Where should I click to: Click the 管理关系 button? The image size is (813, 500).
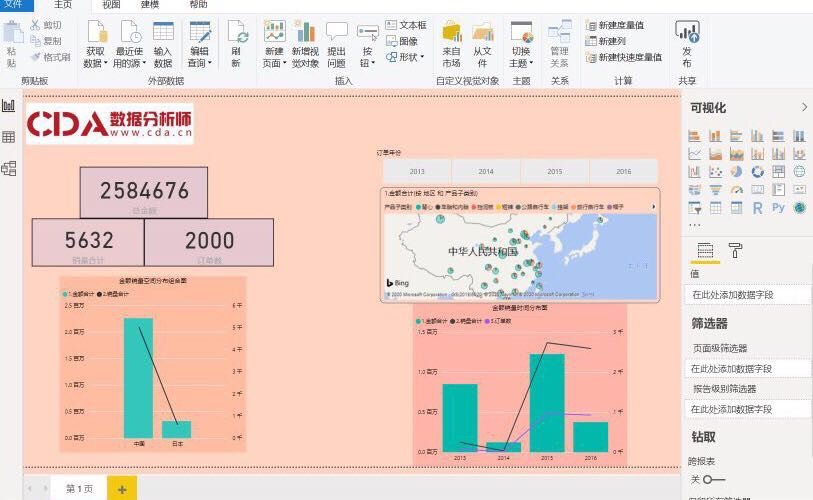[559, 44]
